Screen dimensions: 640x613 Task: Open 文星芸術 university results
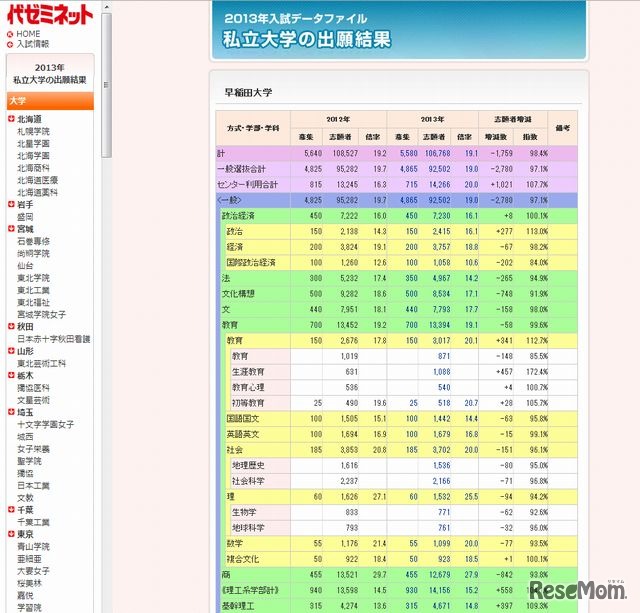[x=33, y=400]
